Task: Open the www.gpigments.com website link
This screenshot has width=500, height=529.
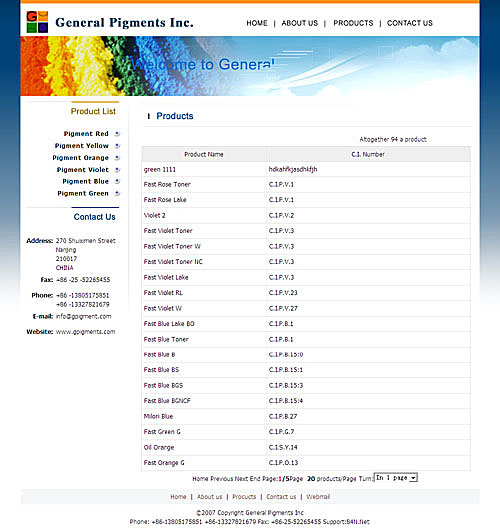Action: (x=85, y=332)
